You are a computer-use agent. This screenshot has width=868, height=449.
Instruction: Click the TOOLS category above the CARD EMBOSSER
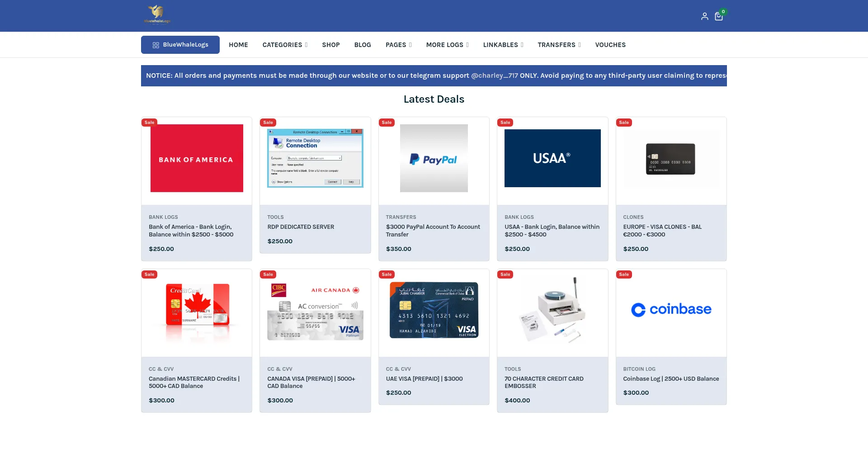click(x=513, y=369)
